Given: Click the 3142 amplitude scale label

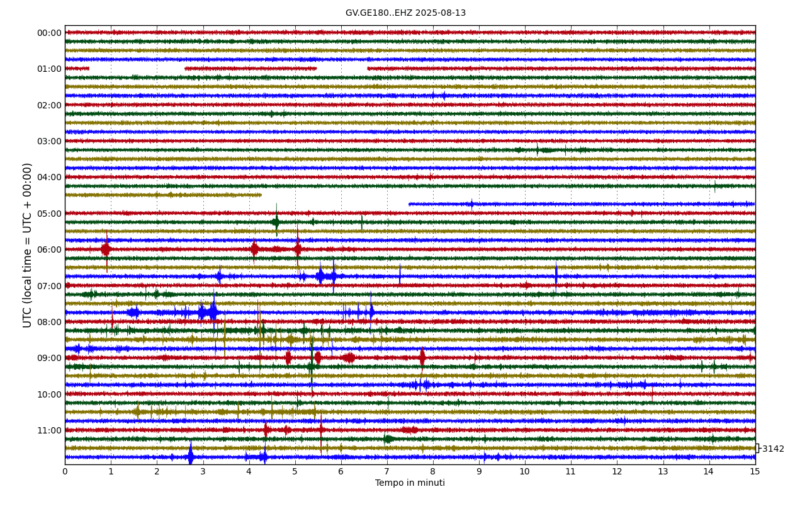Looking at the screenshot, I should point(773,449).
